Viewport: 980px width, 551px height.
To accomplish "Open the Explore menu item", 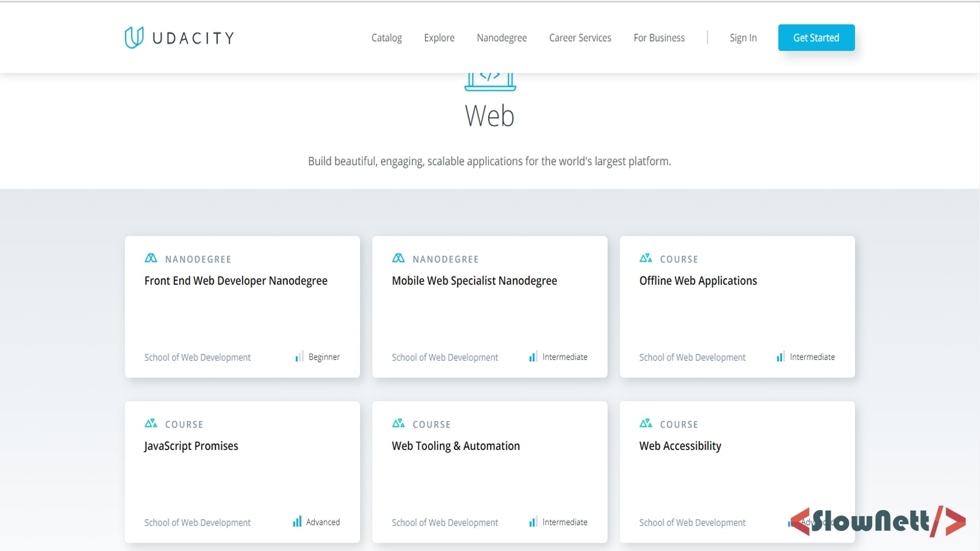I will coord(439,38).
